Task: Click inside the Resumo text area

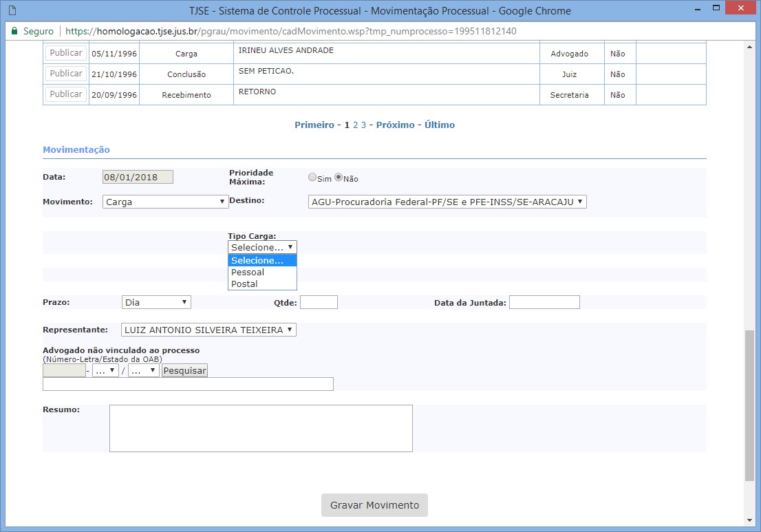Action: click(261, 428)
